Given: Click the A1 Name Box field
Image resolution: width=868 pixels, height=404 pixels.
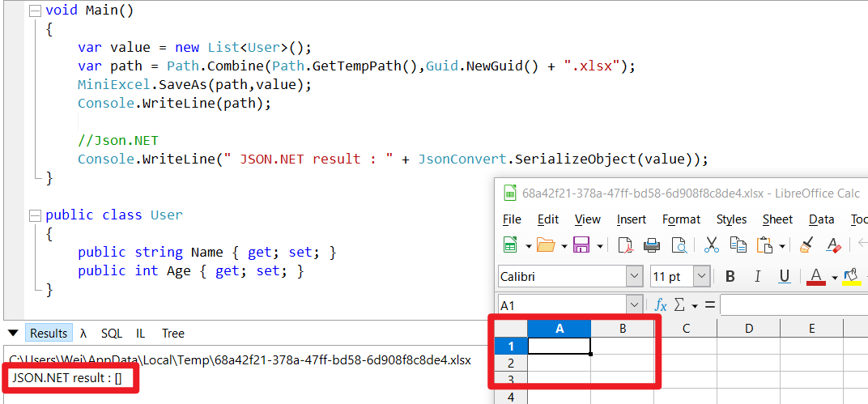Looking at the screenshot, I should coord(563,305).
